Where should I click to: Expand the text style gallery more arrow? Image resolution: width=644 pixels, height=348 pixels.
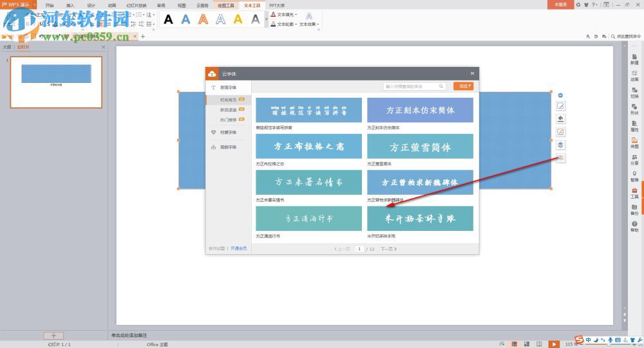pos(266,19)
